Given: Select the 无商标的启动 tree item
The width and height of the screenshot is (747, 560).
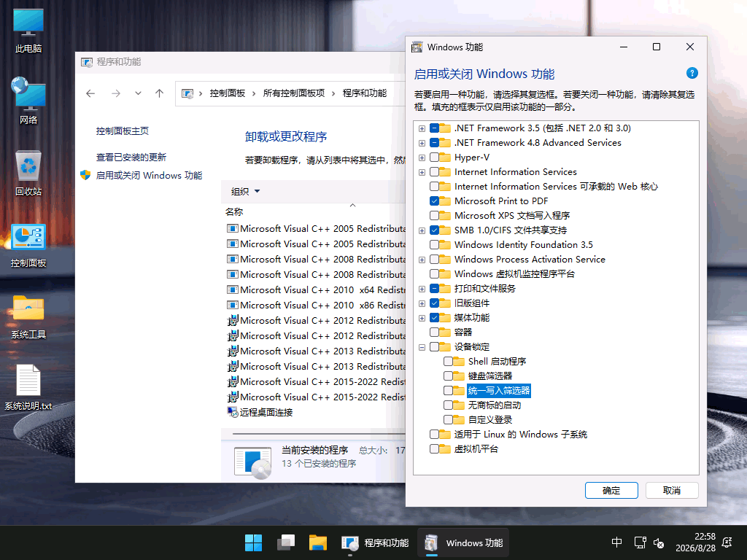Looking at the screenshot, I should 494,405.
